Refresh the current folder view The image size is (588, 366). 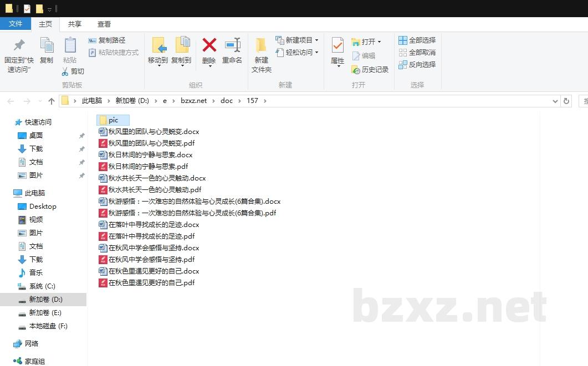[x=566, y=101]
